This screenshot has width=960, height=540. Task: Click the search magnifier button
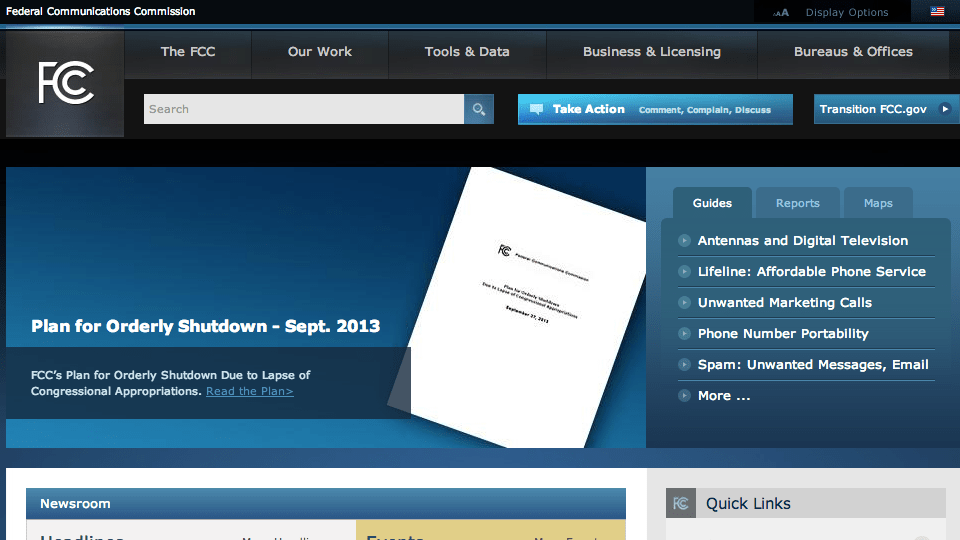[x=479, y=109]
